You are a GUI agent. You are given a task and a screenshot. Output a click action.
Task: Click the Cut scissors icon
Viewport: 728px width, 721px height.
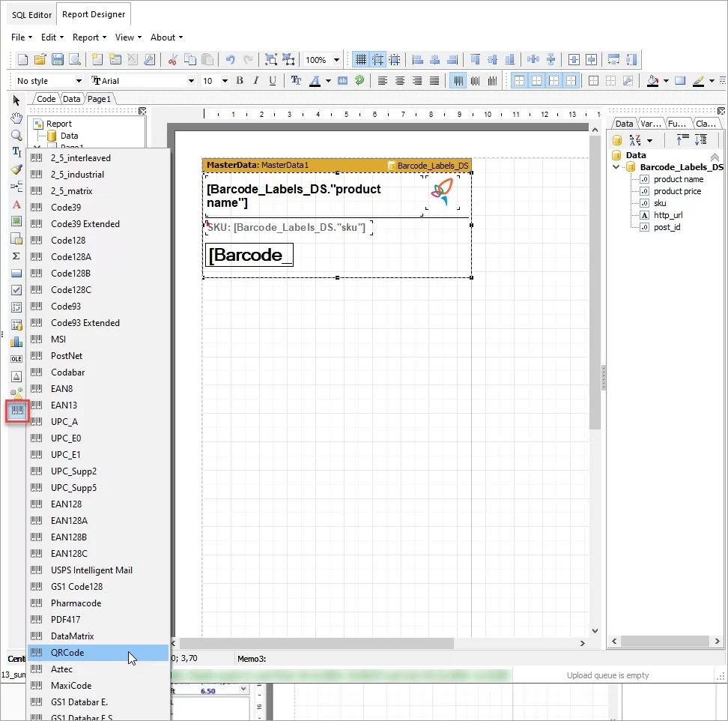tap(172, 60)
